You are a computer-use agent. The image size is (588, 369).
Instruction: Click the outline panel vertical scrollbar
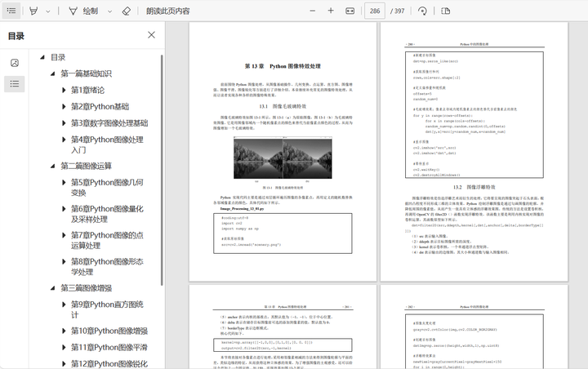[162, 170]
